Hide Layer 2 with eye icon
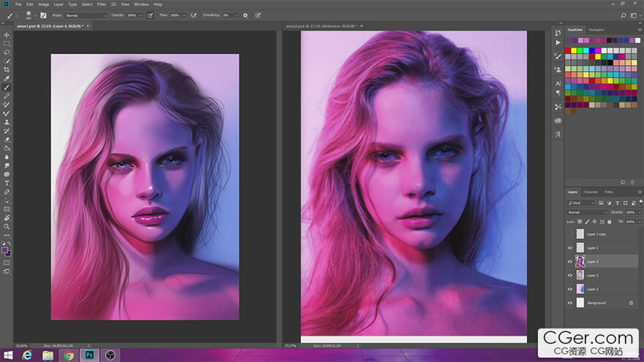This screenshot has width=644, height=362. tap(569, 289)
